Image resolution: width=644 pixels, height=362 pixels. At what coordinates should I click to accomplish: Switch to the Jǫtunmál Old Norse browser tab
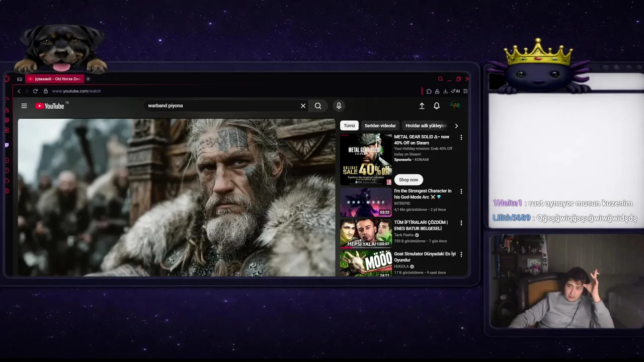pos(54,79)
